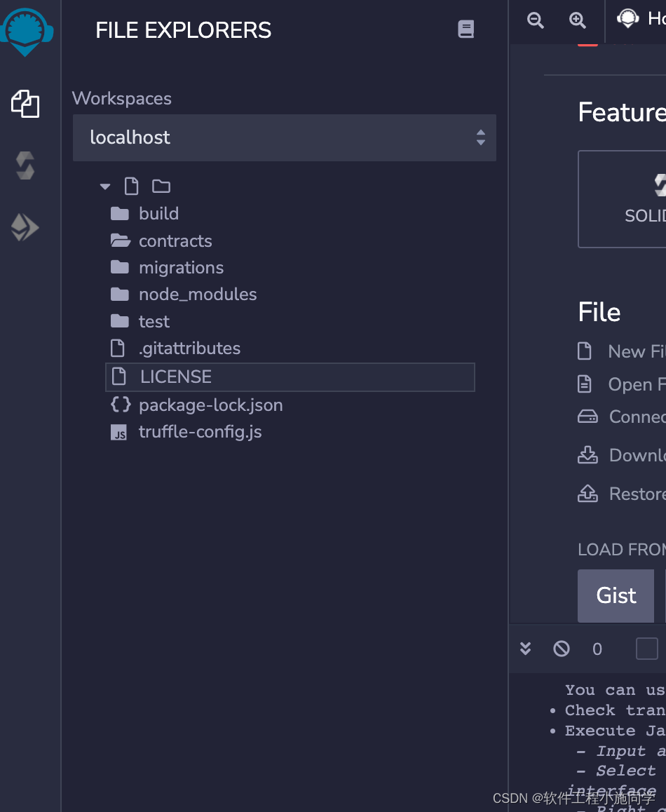Collapse the terminal with double-chevron icon

(x=525, y=649)
